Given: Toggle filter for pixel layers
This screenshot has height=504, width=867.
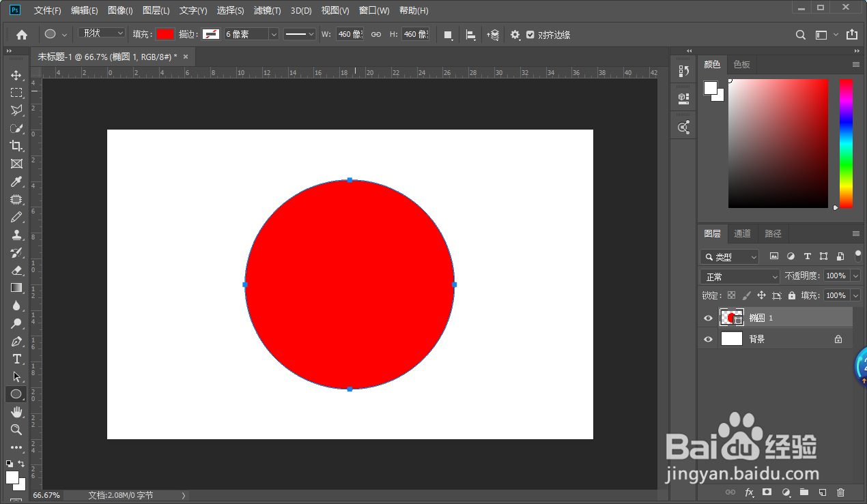Looking at the screenshot, I should (774, 256).
